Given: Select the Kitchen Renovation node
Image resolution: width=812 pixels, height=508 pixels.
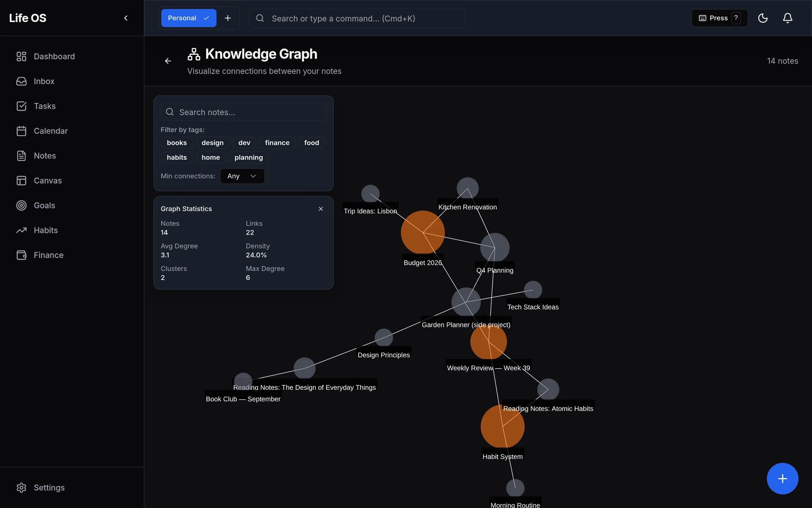Looking at the screenshot, I should tap(467, 188).
